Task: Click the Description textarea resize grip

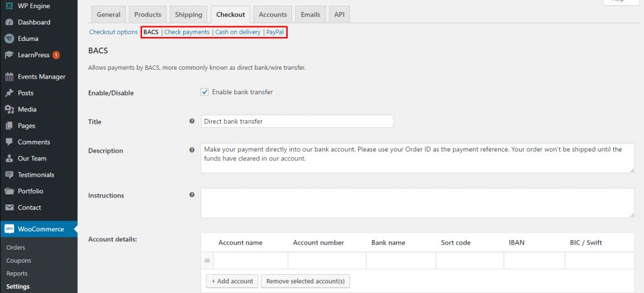Action: (x=632, y=170)
